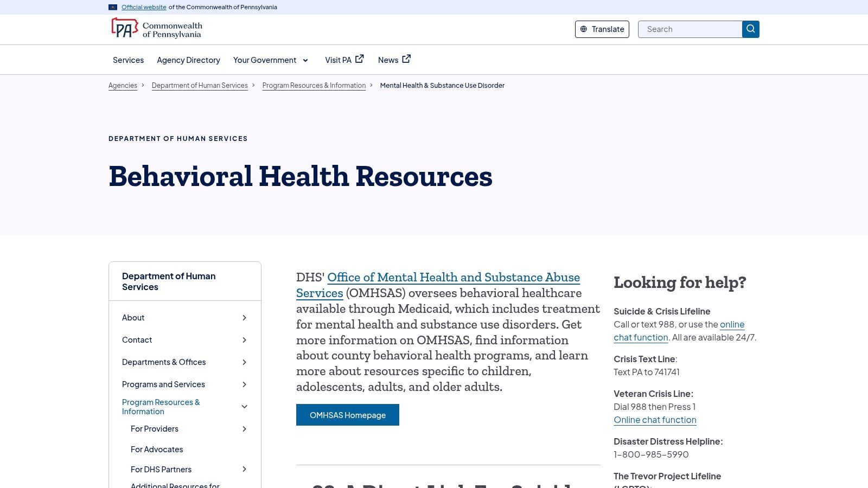The width and height of the screenshot is (868, 488).
Task: Open Contact in the sidebar
Action: (x=137, y=340)
